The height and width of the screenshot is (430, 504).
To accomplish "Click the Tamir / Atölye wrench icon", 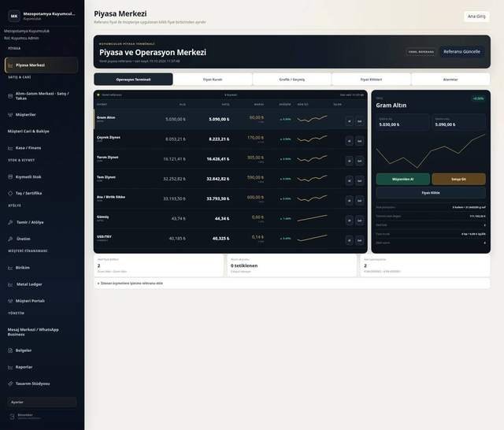I will [x=10, y=222].
